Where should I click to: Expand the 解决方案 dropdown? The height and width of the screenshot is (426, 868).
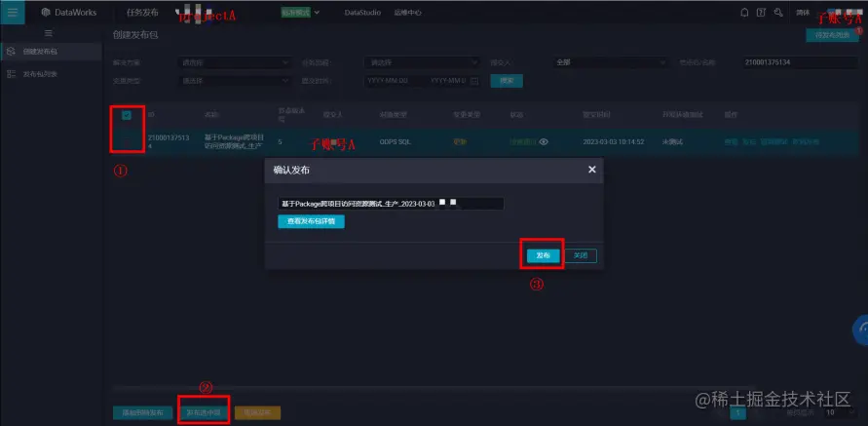pyautogui.click(x=235, y=62)
